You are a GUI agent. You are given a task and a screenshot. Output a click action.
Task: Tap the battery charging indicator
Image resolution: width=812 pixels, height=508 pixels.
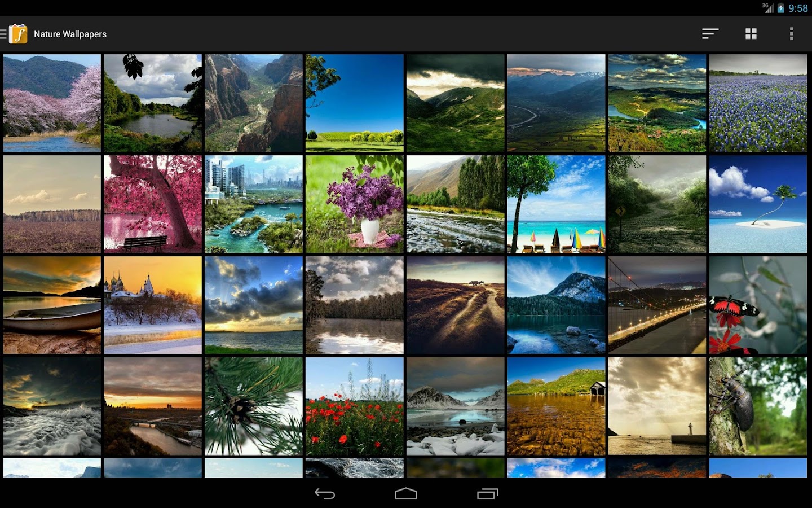click(x=780, y=8)
